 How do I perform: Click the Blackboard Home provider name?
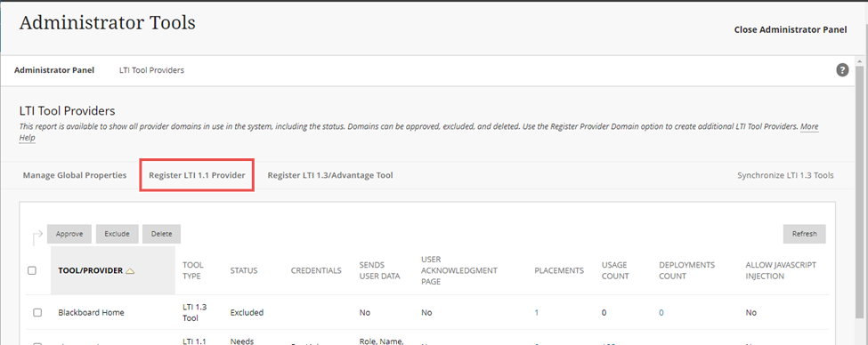click(x=91, y=312)
